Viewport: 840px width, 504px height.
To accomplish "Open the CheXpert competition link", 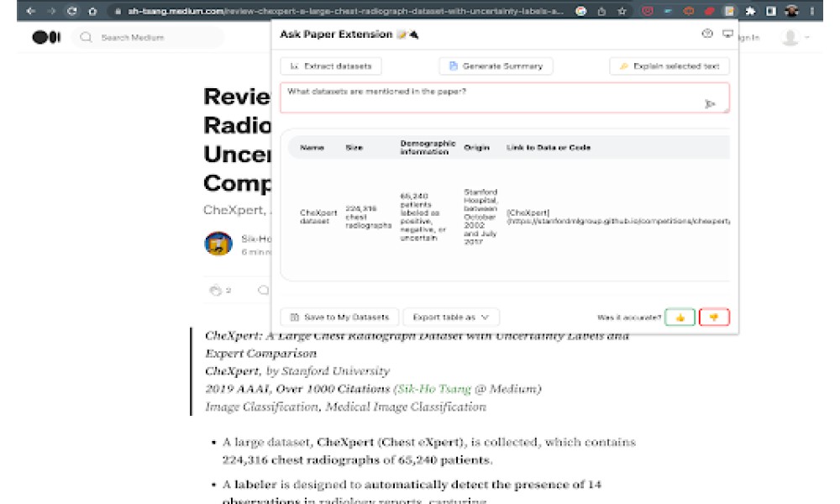I will point(617,217).
